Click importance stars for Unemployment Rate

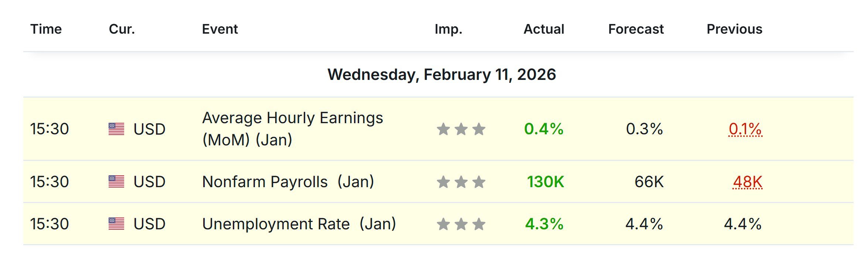(461, 224)
